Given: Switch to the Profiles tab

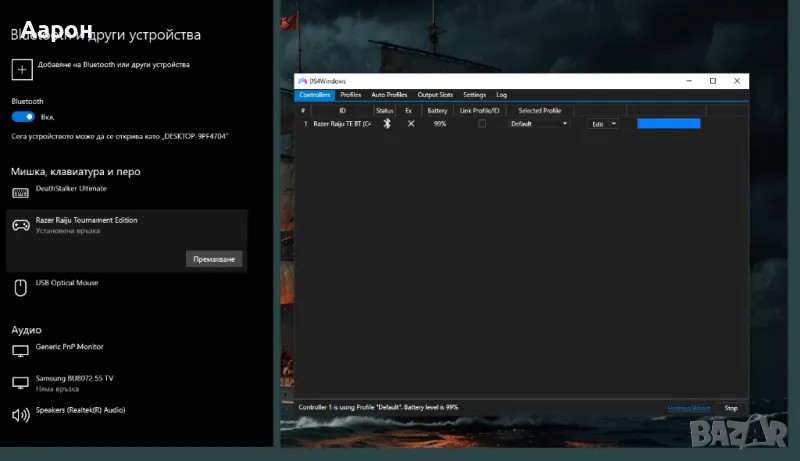Looking at the screenshot, I should pyautogui.click(x=350, y=94).
